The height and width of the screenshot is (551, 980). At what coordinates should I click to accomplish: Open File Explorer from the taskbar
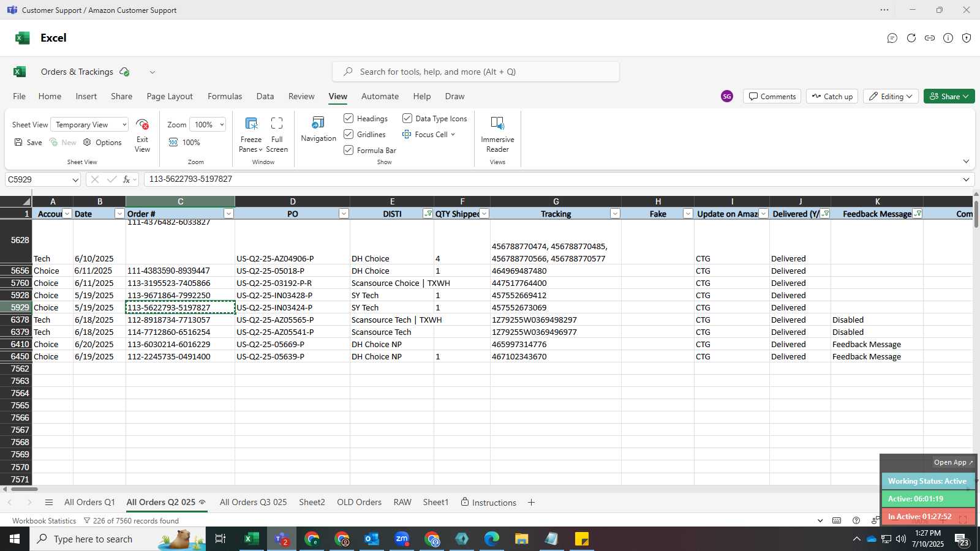[522, 539]
